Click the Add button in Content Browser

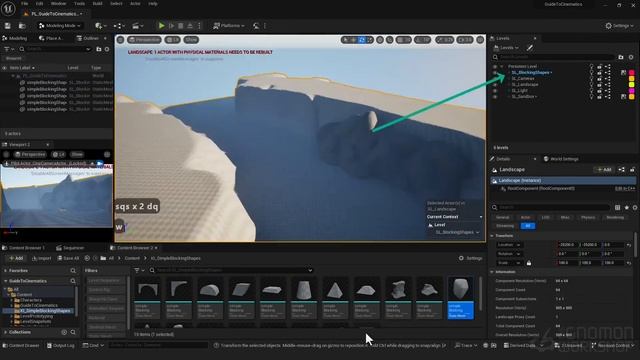click(16, 258)
